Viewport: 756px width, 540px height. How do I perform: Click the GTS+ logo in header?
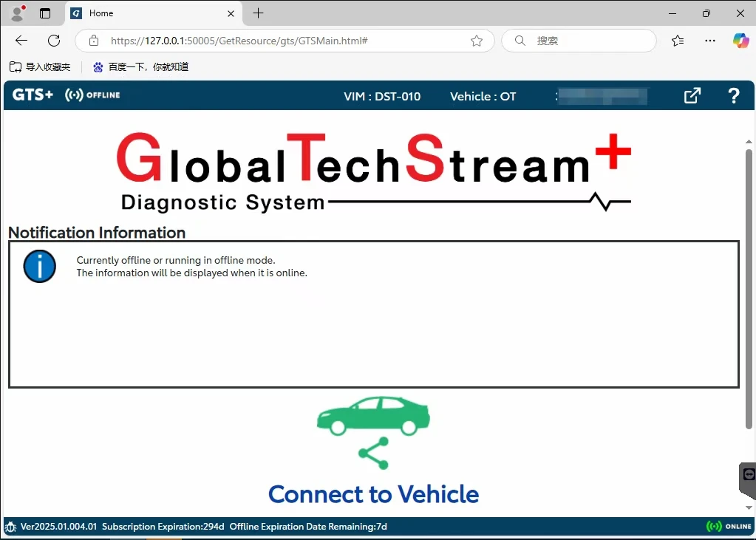pos(33,95)
